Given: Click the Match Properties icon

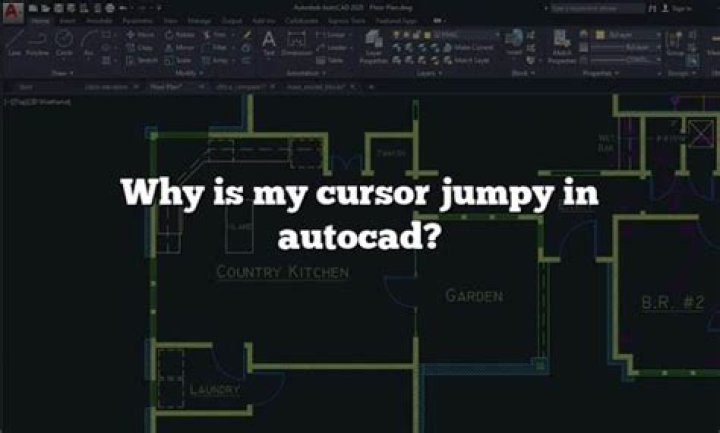Looking at the screenshot, I should click(560, 43).
